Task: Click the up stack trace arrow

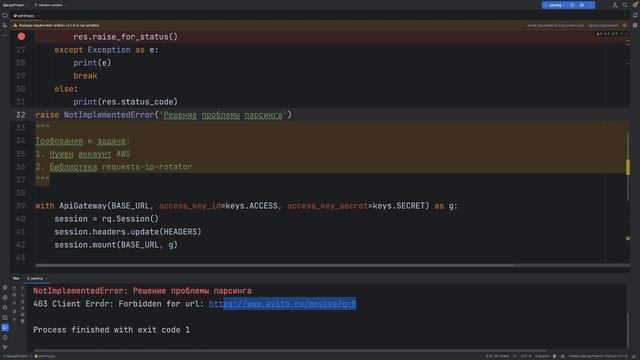Action: tap(22, 288)
